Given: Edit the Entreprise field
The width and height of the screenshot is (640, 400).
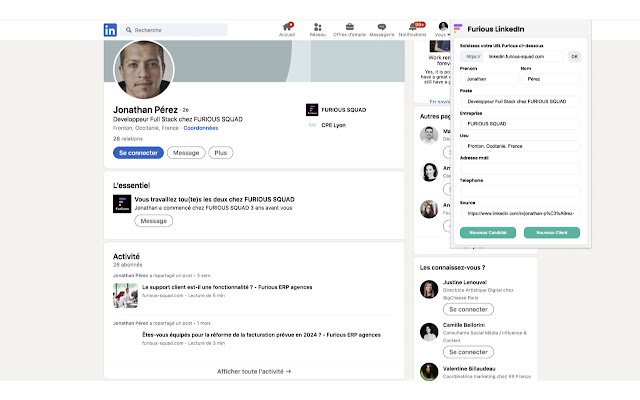Looking at the screenshot, I should click(520, 124).
